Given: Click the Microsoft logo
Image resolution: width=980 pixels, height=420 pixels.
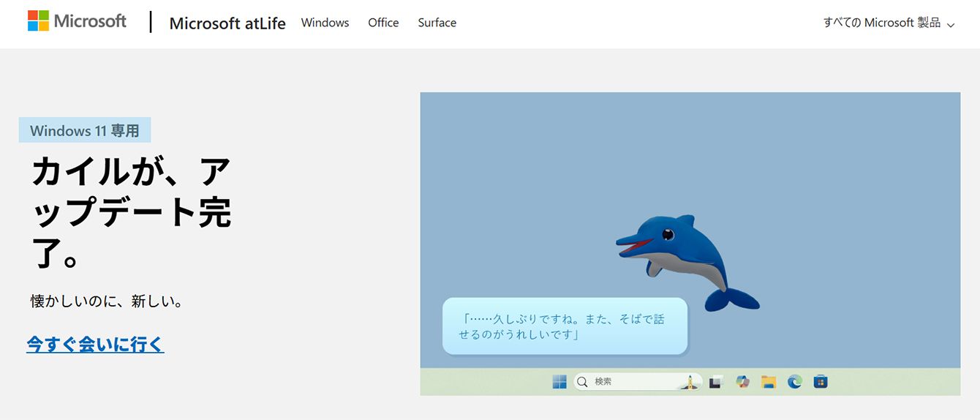Looking at the screenshot, I should click(x=77, y=21).
